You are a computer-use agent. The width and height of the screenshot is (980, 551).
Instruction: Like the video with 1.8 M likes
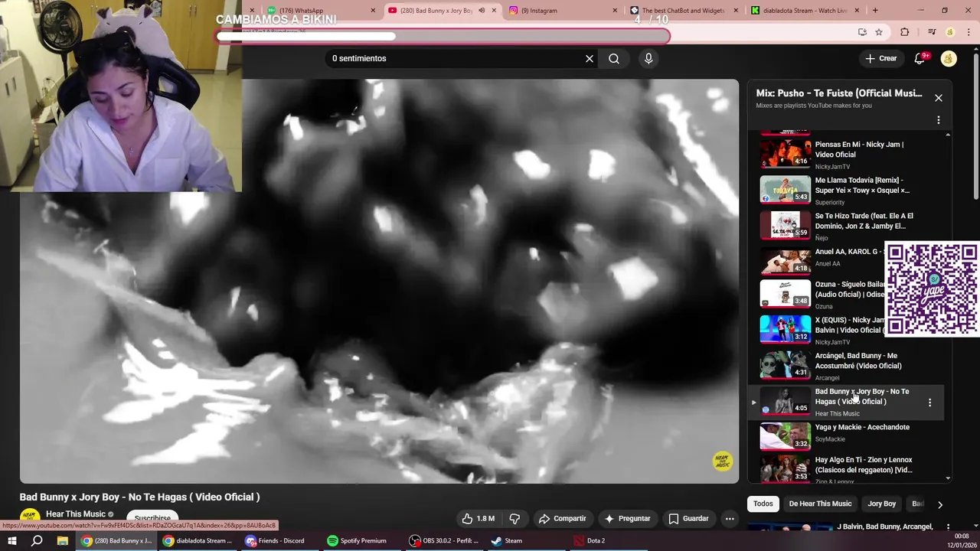[479, 518]
